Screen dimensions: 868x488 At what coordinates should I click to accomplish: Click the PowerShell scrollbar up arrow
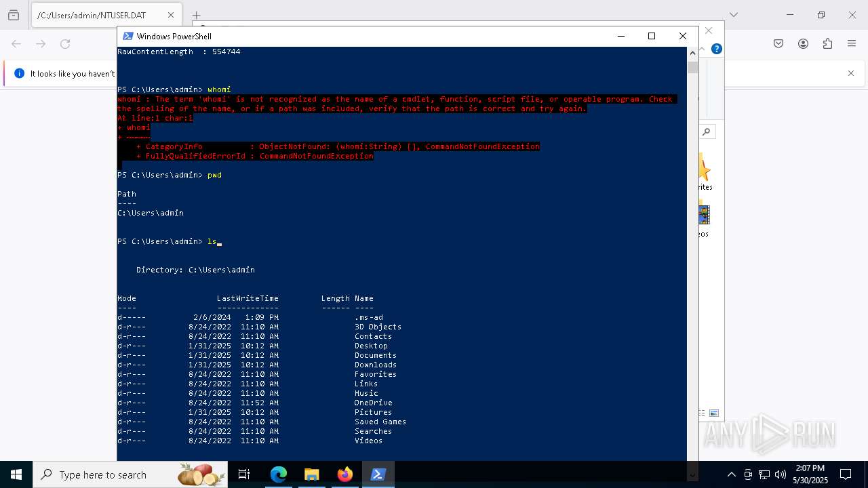click(692, 52)
